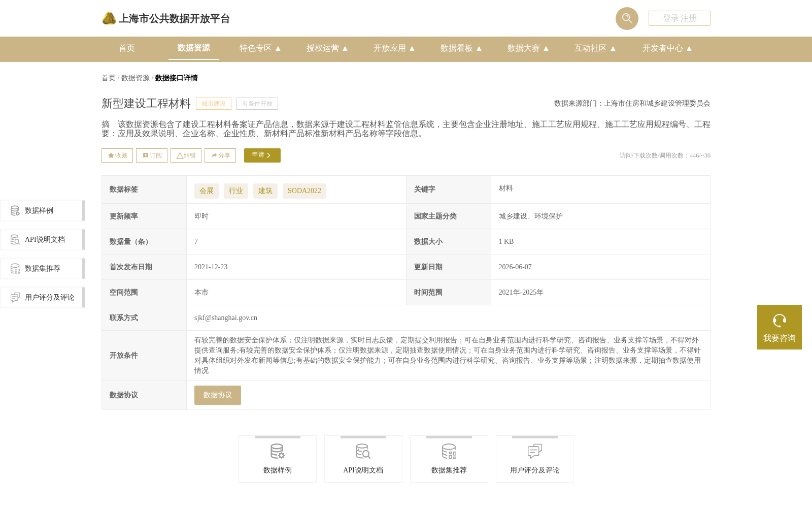Click the 会展 data tag
The image size is (812, 508).
[207, 191]
